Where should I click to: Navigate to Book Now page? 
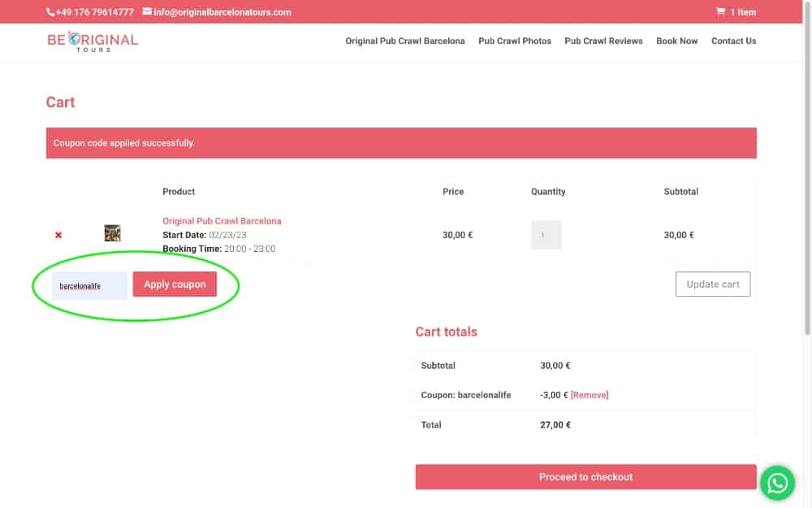[676, 41]
